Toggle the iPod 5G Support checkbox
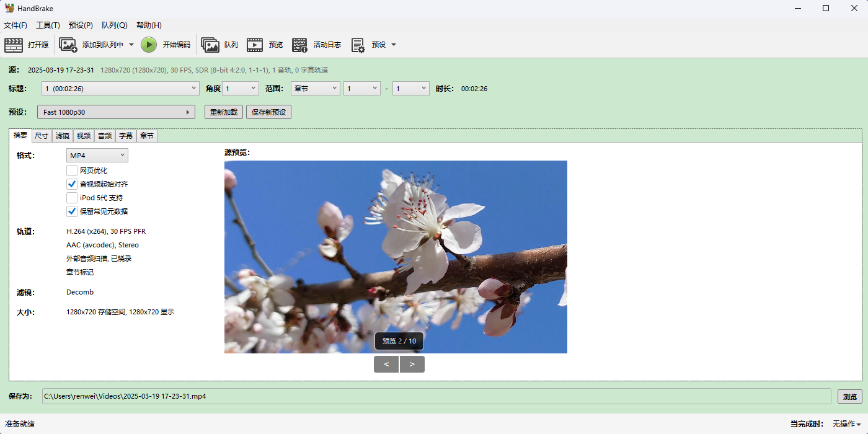This screenshot has width=868, height=434. click(72, 198)
